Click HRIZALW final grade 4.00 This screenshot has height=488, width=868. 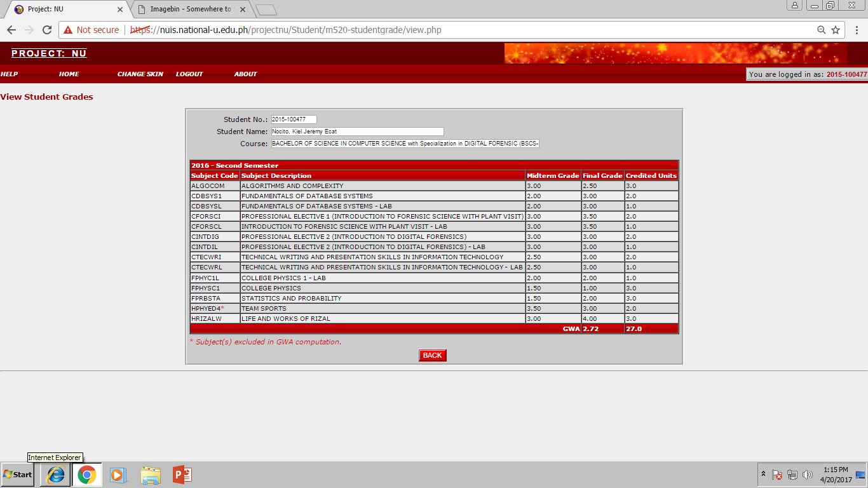pyautogui.click(x=590, y=318)
